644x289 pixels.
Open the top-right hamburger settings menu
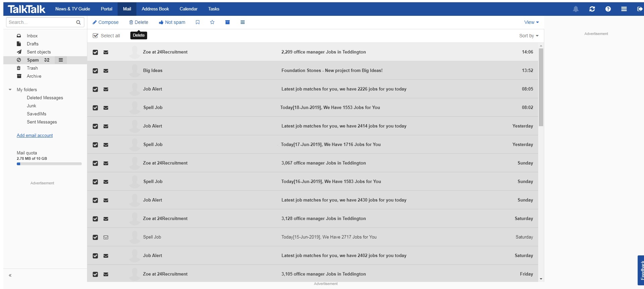click(624, 9)
